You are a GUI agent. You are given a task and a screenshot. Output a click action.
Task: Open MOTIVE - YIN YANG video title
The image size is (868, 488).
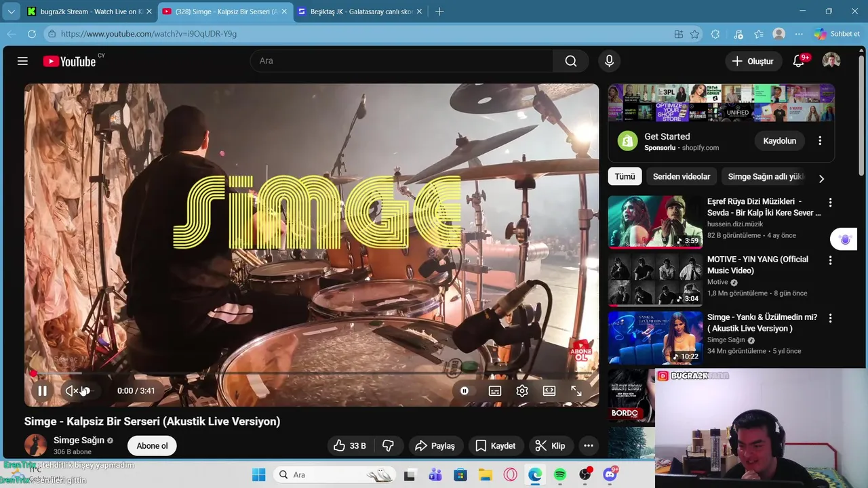coord(757,265)
